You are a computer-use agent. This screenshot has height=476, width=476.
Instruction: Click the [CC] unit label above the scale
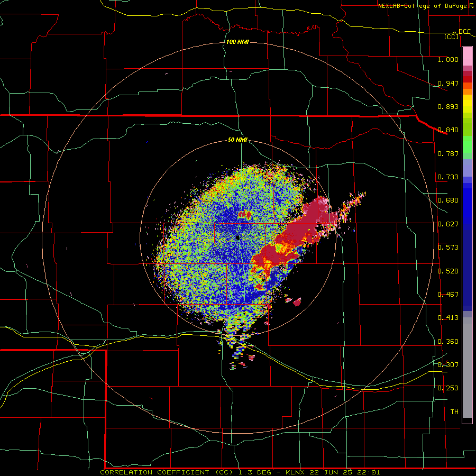coord(452,36)
